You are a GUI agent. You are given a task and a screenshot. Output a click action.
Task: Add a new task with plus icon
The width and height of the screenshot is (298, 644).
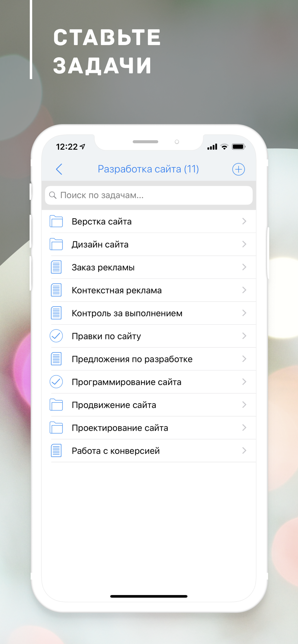click(238, 169)
